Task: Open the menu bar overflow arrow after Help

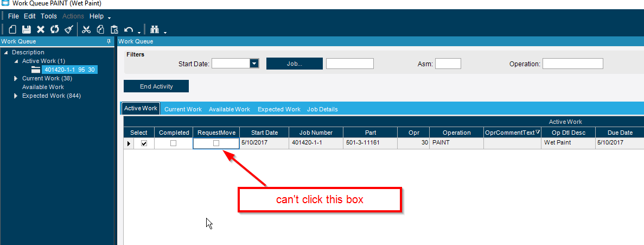Action: point(109,18)
